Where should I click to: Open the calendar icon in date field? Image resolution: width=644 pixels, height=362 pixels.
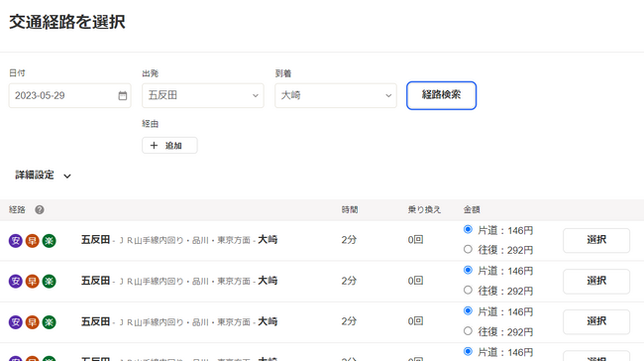[x=123, y=96]
